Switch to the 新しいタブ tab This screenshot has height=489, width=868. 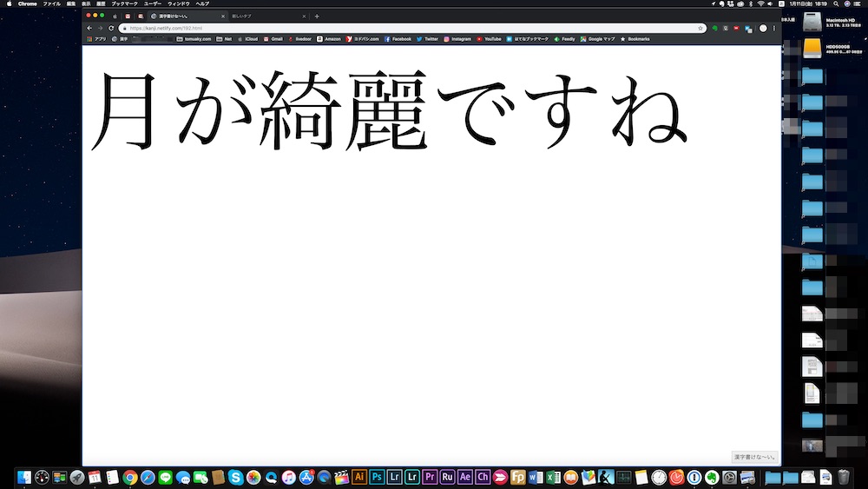tap(260, 16)
